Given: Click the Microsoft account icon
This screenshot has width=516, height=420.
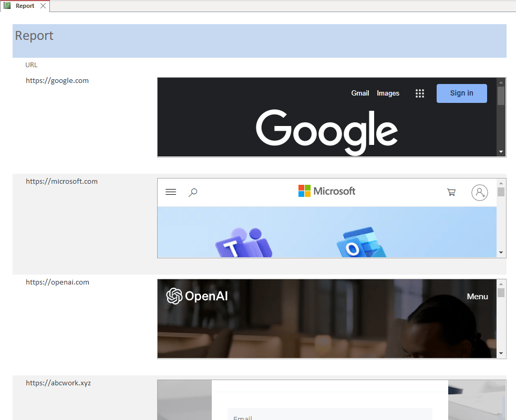Looking at the screenshot, I should click(x=479, y=192).
